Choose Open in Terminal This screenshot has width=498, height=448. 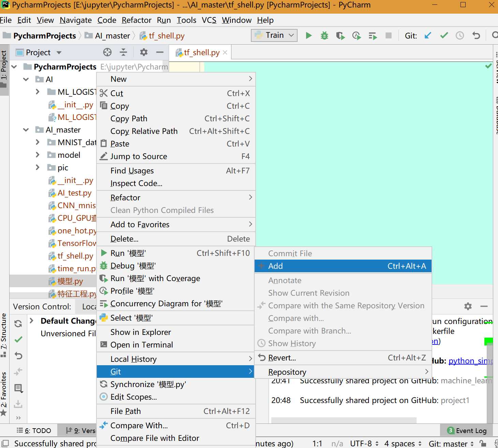[176, 345]
